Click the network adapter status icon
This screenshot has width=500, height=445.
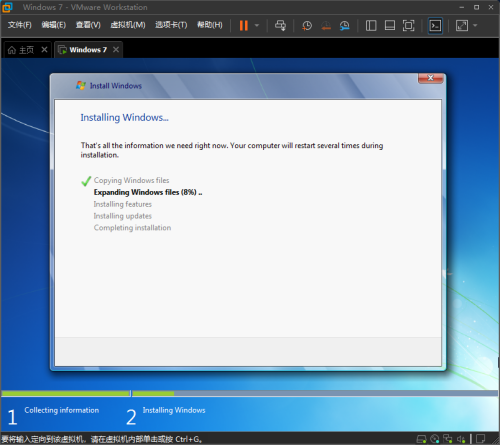[448, 439]
